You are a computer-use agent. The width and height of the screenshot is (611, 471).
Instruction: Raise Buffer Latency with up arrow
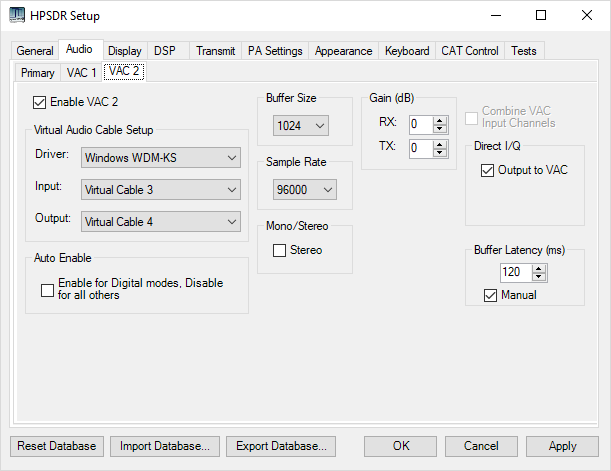click(x=539, y=268)
